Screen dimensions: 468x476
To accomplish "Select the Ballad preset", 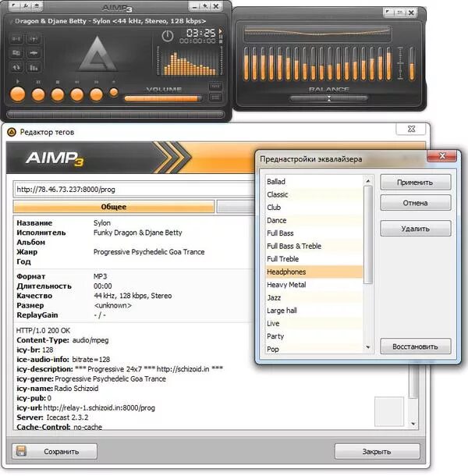I will point(314,182).
